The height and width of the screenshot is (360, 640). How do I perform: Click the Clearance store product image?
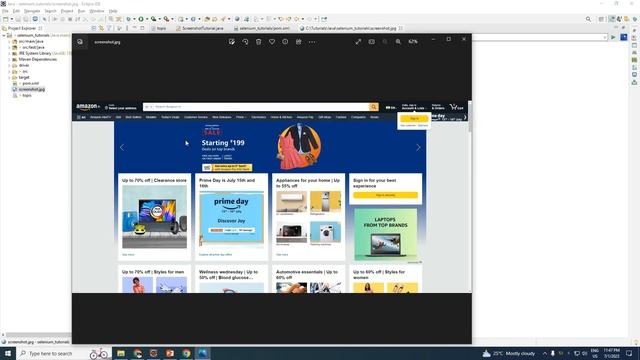154,217
